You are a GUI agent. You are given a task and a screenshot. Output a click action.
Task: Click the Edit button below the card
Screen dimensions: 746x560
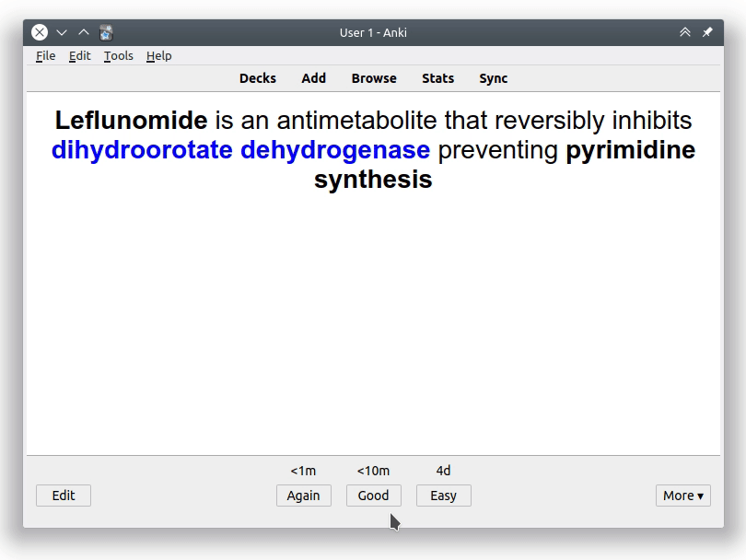pos(64,496)
